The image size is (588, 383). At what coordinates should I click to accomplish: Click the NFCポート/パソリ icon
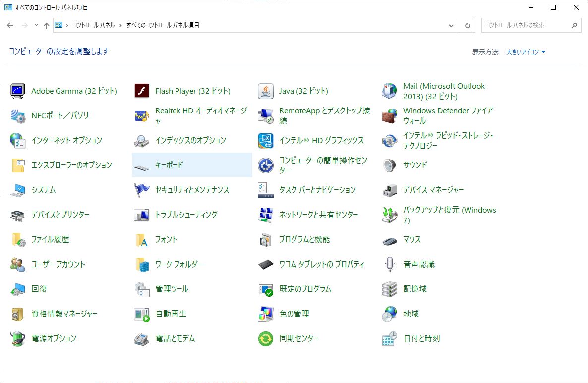18,116
